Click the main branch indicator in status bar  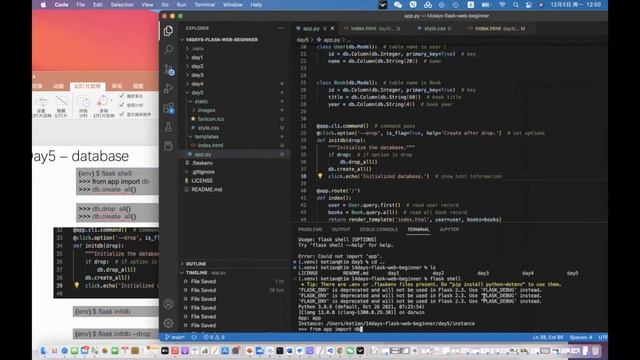click(175, 337)
